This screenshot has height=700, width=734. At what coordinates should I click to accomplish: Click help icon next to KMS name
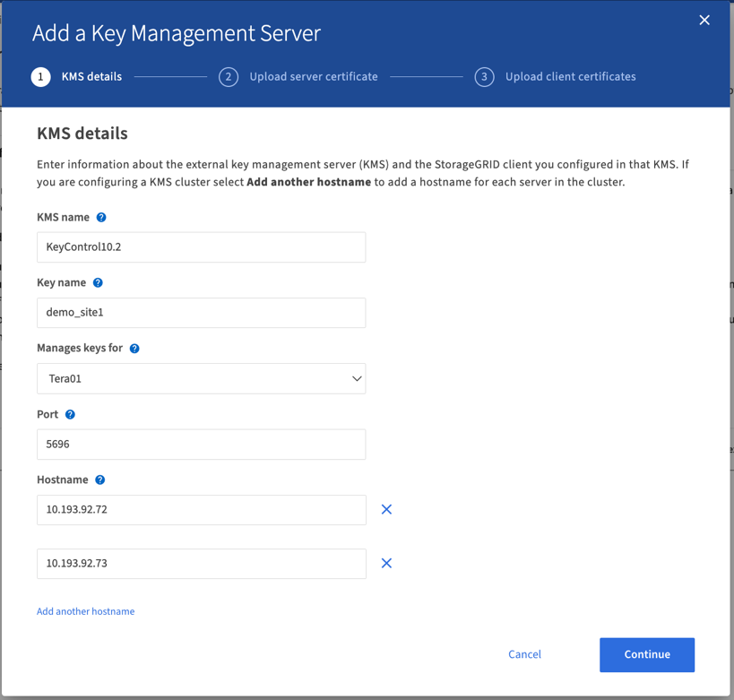(x=101, y=218)
